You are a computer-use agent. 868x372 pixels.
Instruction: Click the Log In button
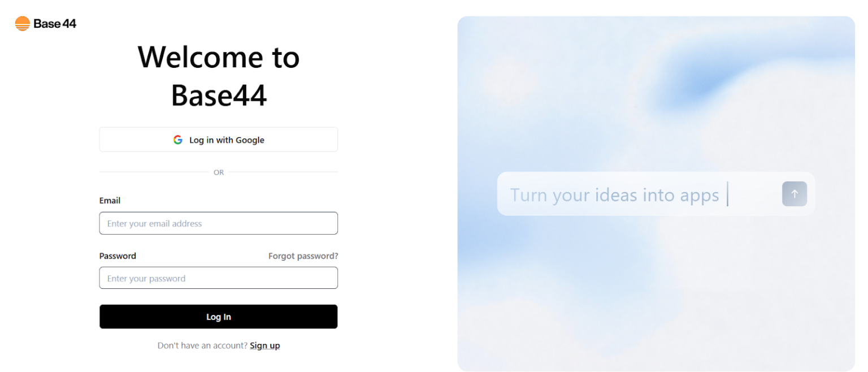(x=218, y=317)
